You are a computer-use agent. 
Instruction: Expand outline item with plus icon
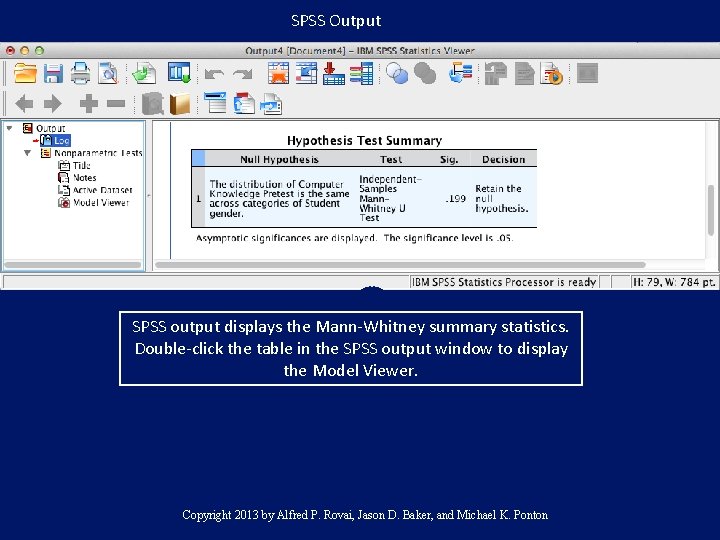click(x=89, y=104)
